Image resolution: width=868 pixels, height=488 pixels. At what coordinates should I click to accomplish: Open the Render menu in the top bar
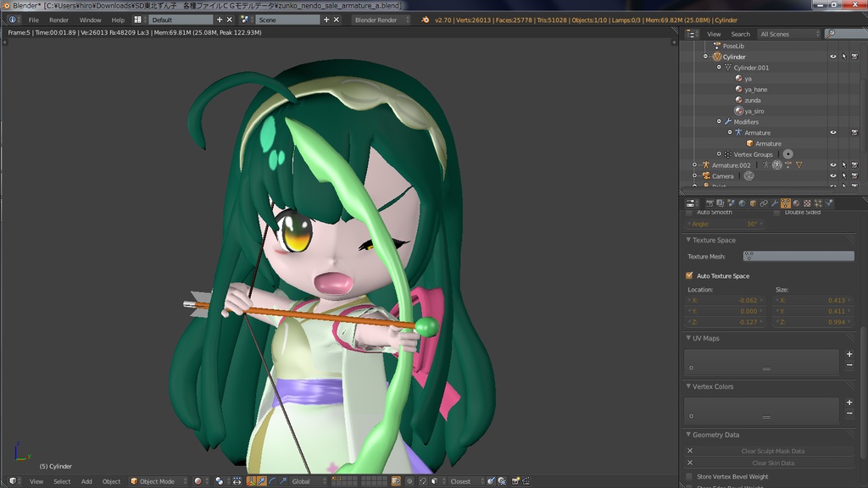point(58,19)
